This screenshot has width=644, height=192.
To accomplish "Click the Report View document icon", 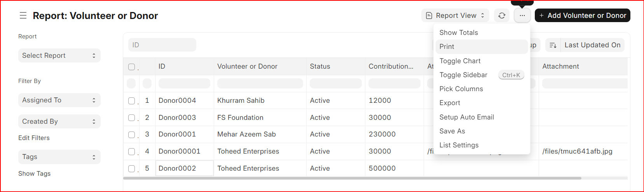I will [x=429, y=16].
